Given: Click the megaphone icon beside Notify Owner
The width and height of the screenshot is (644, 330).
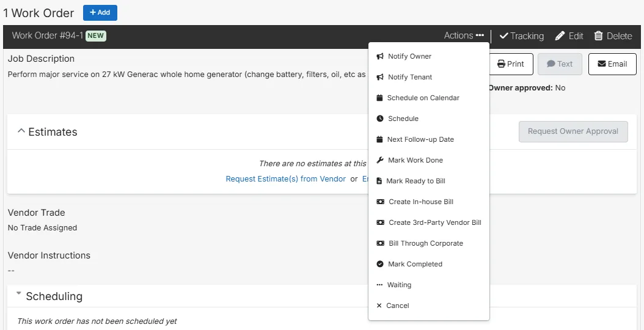Looking at the screenshot, I should (x=380, y=56).
